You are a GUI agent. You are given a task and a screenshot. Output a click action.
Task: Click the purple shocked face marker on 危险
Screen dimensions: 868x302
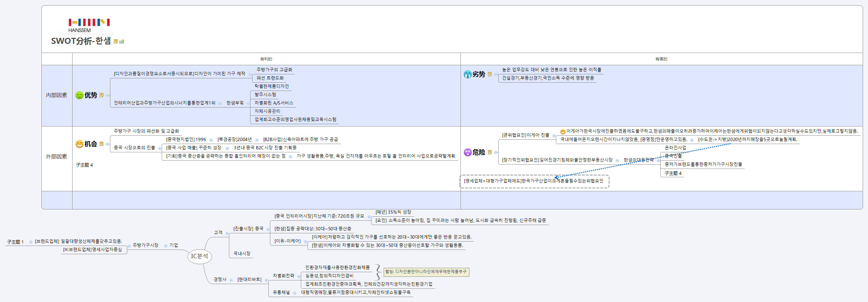coord(467,153)
